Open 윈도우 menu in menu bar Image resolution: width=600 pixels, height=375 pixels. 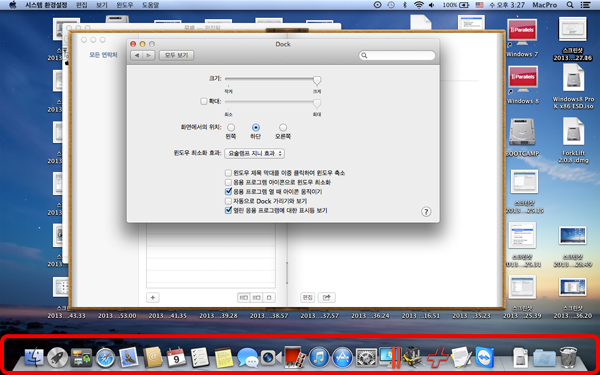tap(124, 5)
